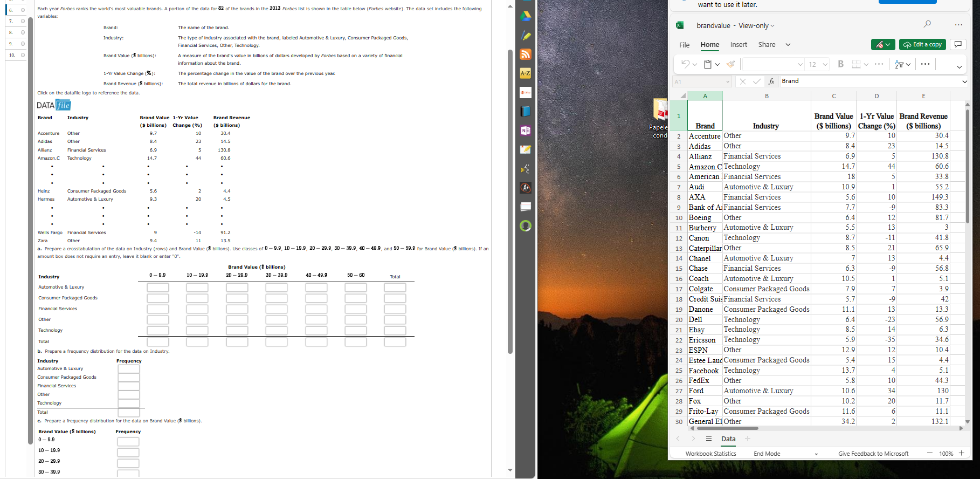Expand brandvalue View-only title dropdown
Viewport: 980px width, 479px height.
tap(772, 26)
